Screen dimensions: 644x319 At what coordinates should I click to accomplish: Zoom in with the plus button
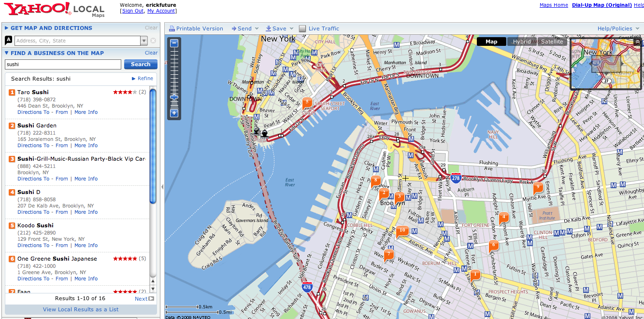coord(174,113)
